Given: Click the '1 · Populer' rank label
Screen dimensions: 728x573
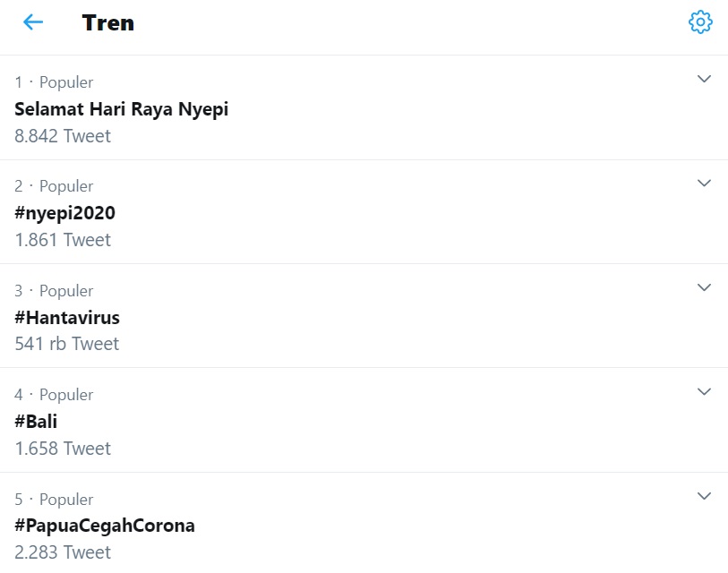Looking at the screenshot, I should coord(54,82).
